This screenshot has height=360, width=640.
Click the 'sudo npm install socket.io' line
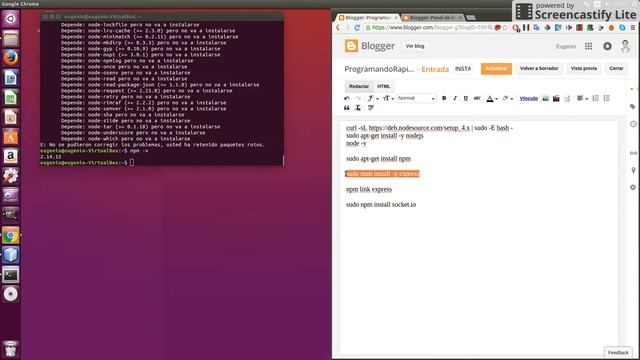click(x=381, y=204)
